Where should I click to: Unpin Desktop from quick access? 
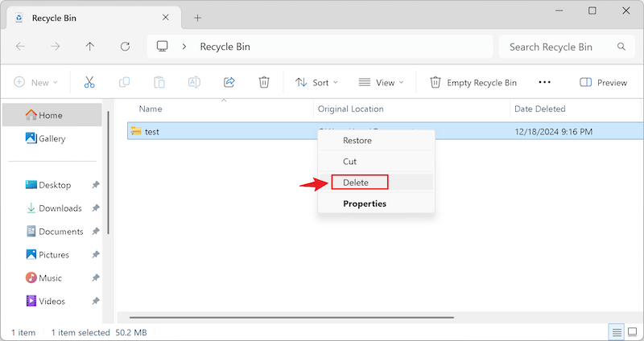tap(95, 185)
